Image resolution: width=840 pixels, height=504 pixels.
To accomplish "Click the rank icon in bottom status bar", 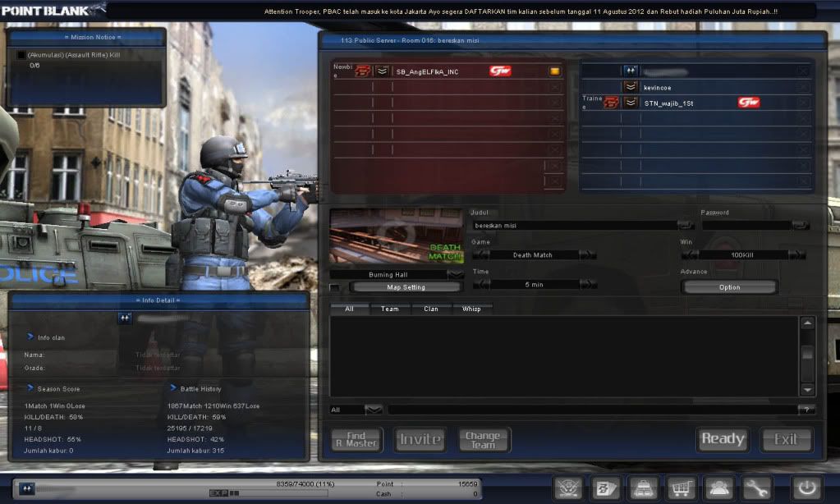I will [x=27, y=488].
